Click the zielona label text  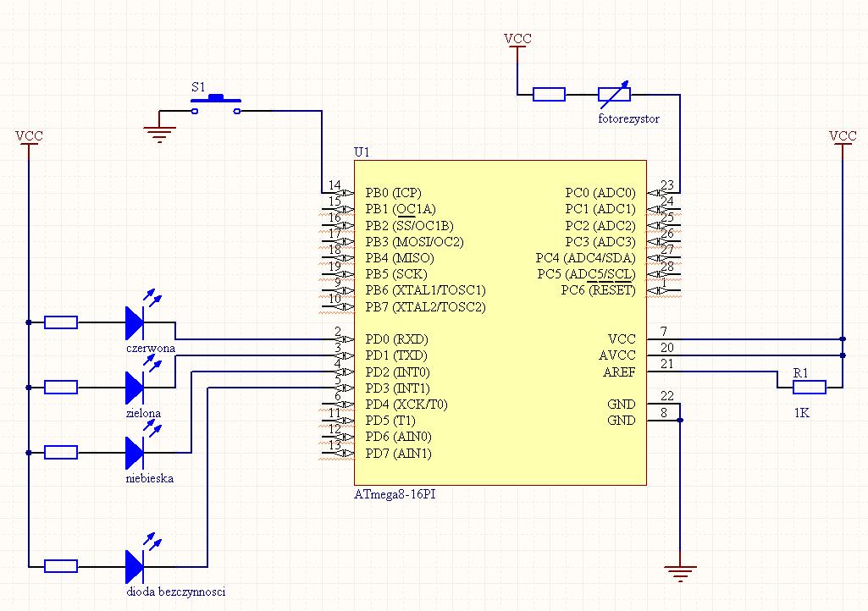click(x=143, y=413)
